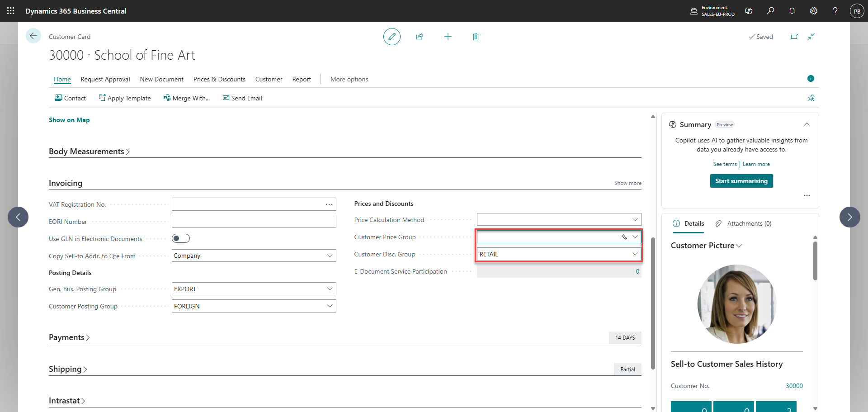
Task: Open the VAT Registration No. lookup ellipsis
Action: [x=329, y=204]
